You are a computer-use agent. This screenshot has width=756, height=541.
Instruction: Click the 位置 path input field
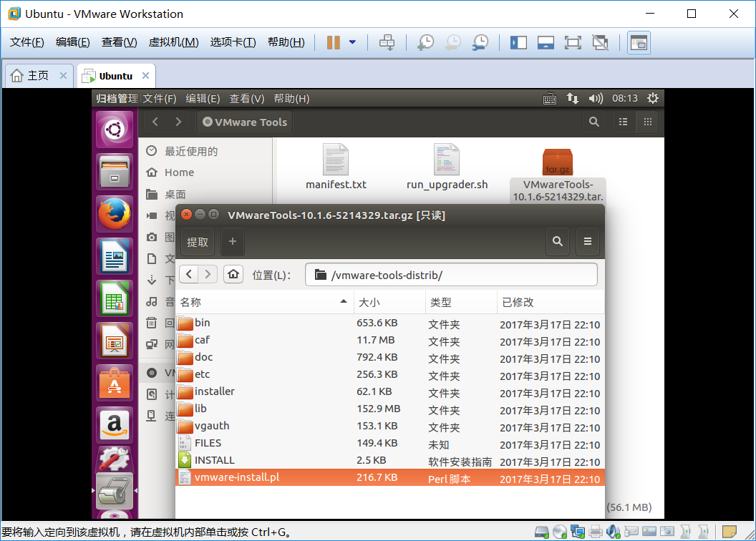451,275
